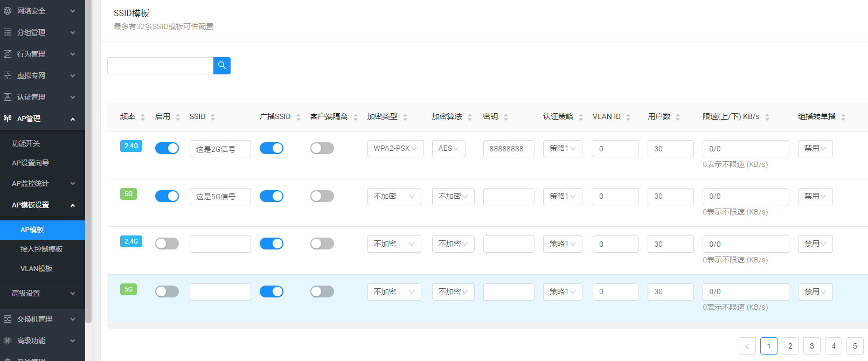The height and width of the screenshot is (361, 868).
Task: Click the 认证管理 sidebar icon
Action: [x=8, y=97]
